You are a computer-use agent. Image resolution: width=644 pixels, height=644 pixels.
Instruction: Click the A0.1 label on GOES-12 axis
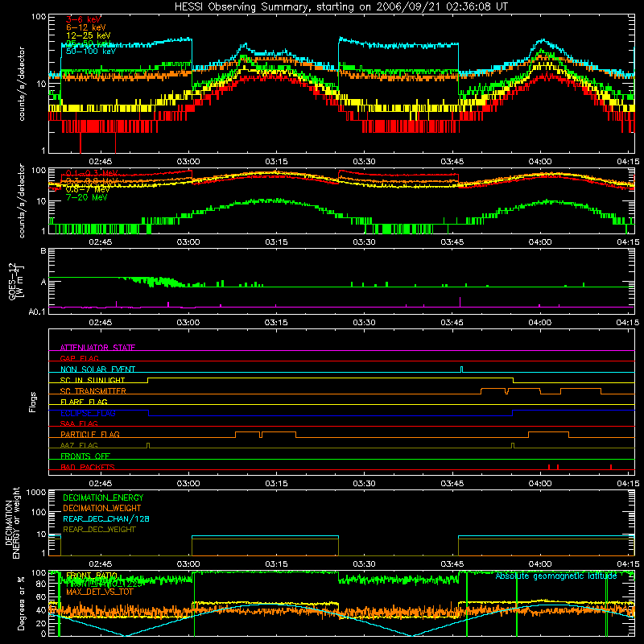point(37,312)
